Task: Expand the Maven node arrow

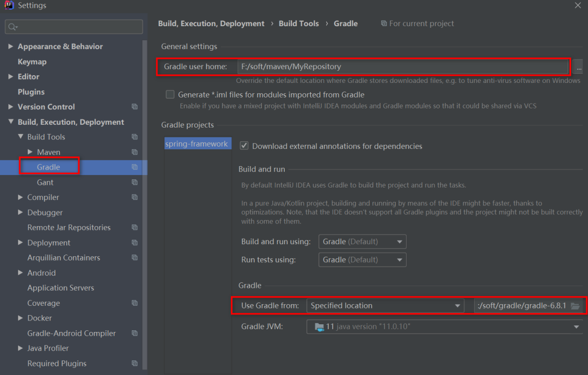Action: point(30,152)
